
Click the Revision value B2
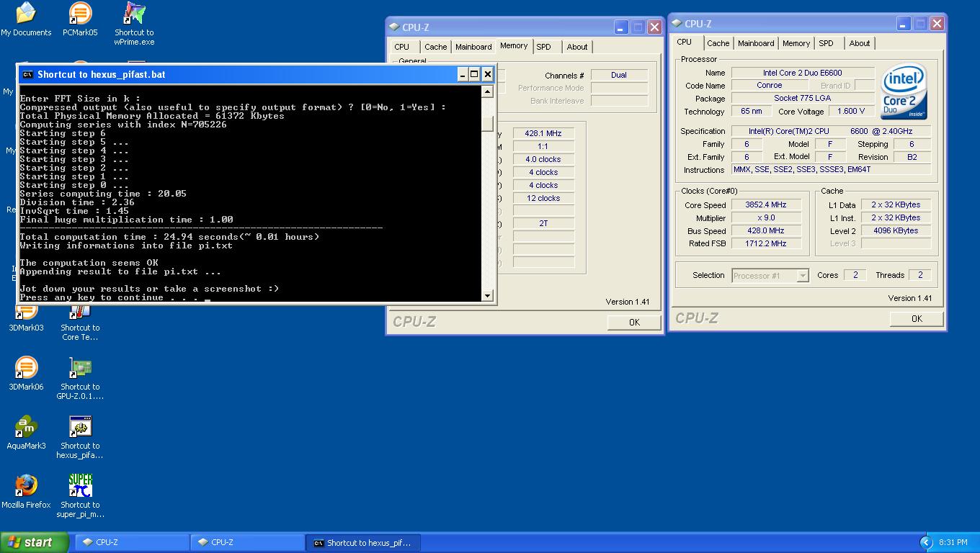coord(912,157)
